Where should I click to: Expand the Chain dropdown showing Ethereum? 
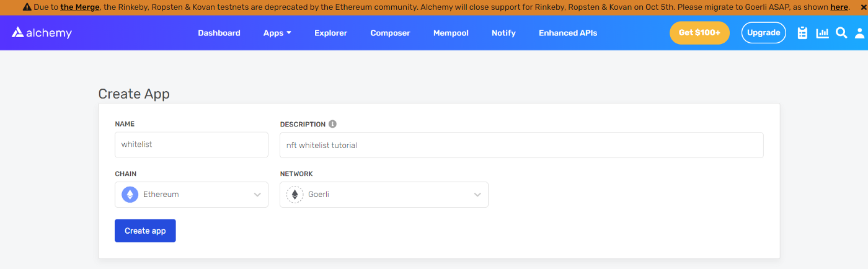coord(191,195)
